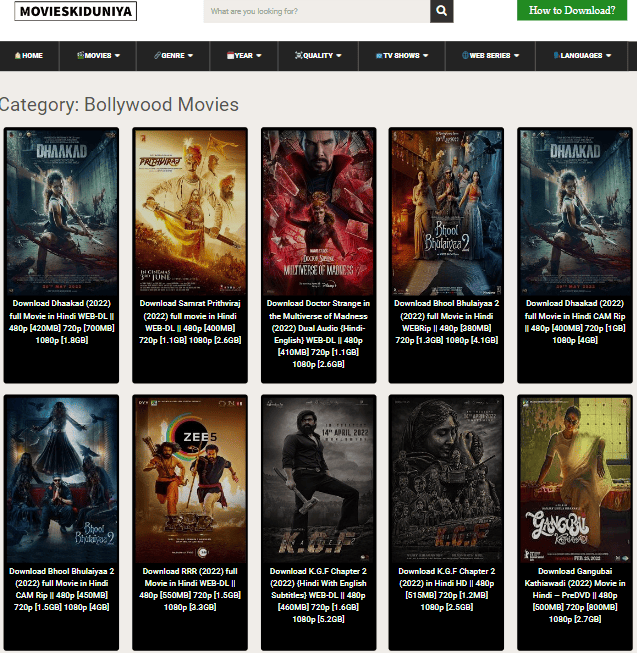This screenshot has height=653, width=637.
Task: Click the Languages icon in navbar
Action: point(556,55)
